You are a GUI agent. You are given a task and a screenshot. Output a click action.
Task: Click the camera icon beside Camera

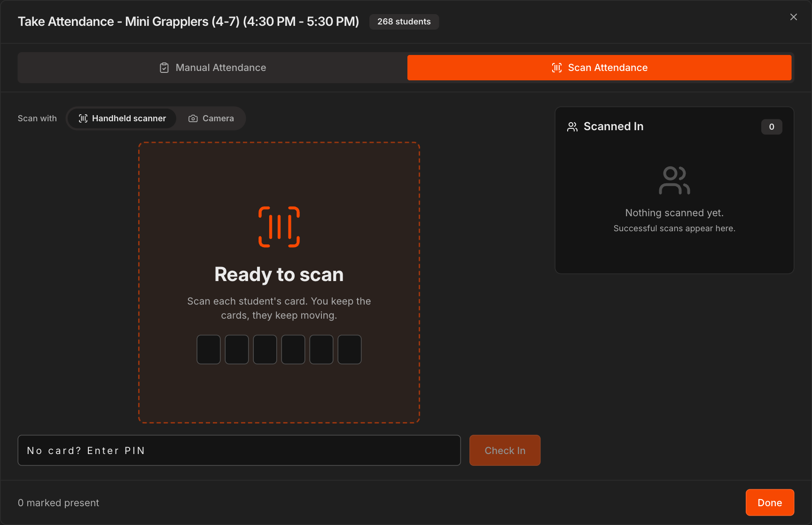click(x=193, y=118)
